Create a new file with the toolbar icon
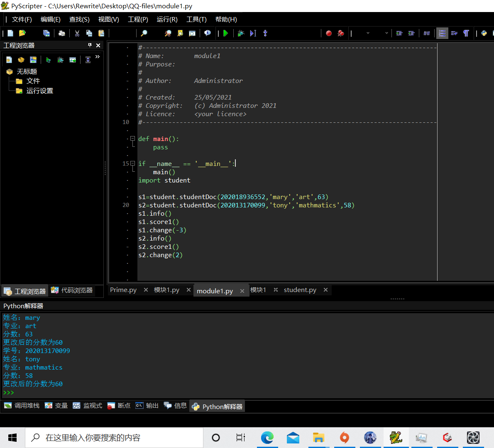494x448 pixels. pyautogui.click(x=10, y=33)
